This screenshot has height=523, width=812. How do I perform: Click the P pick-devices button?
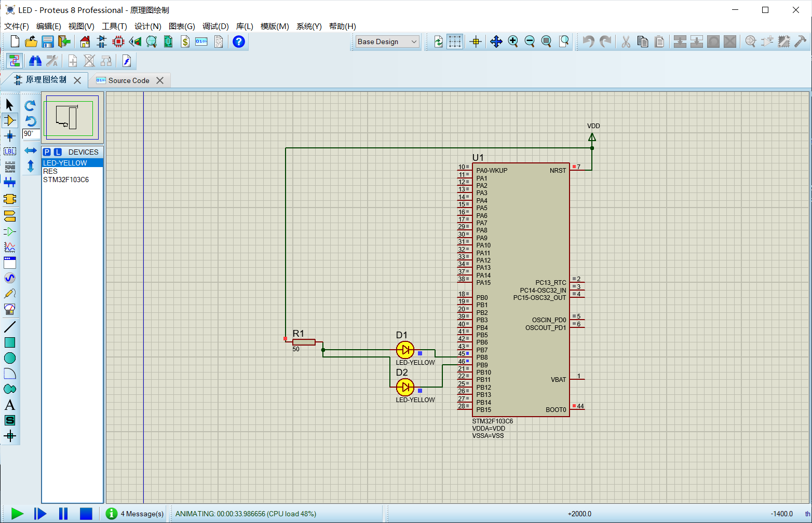click(47, 152)
